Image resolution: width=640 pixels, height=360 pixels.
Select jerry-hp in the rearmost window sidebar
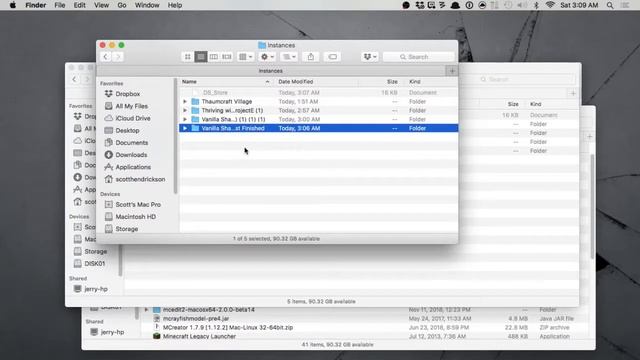point(112,332)
